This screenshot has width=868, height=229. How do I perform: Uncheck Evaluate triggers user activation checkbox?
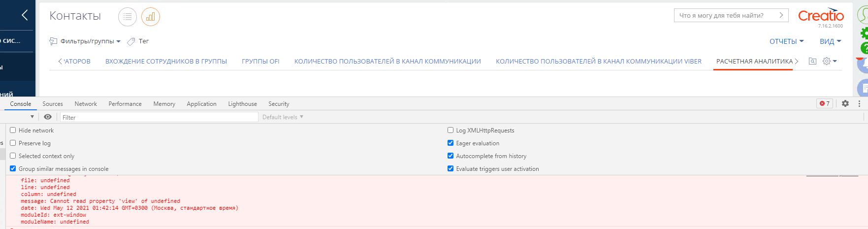click(x=450, y=168)
